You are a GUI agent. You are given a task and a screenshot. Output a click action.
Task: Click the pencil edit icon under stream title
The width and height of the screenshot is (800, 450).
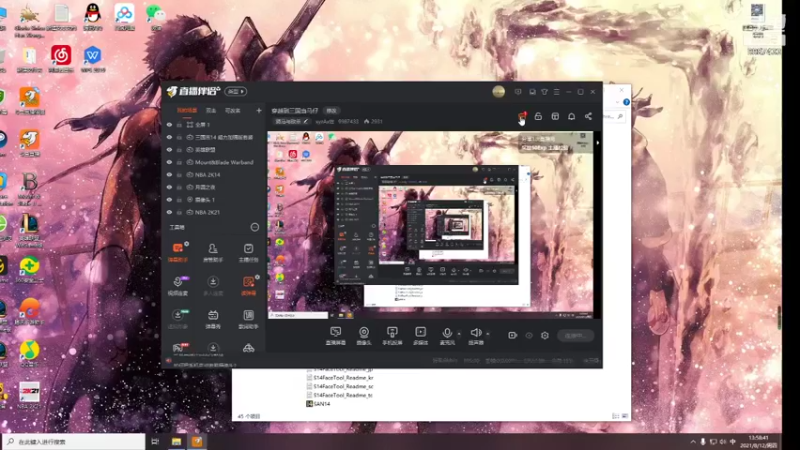pos(306,121)
